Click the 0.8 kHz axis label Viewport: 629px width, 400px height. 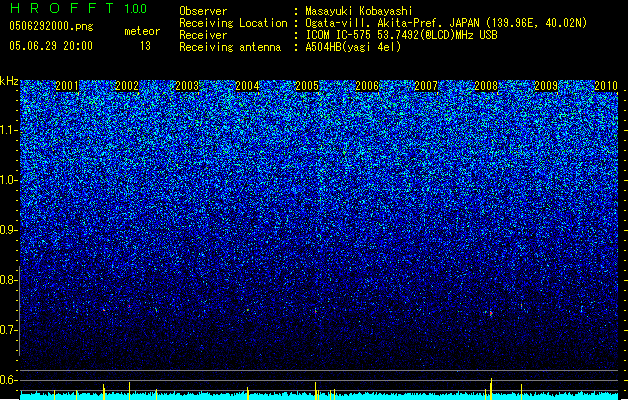pyautogui.click(x=9, y=280)
